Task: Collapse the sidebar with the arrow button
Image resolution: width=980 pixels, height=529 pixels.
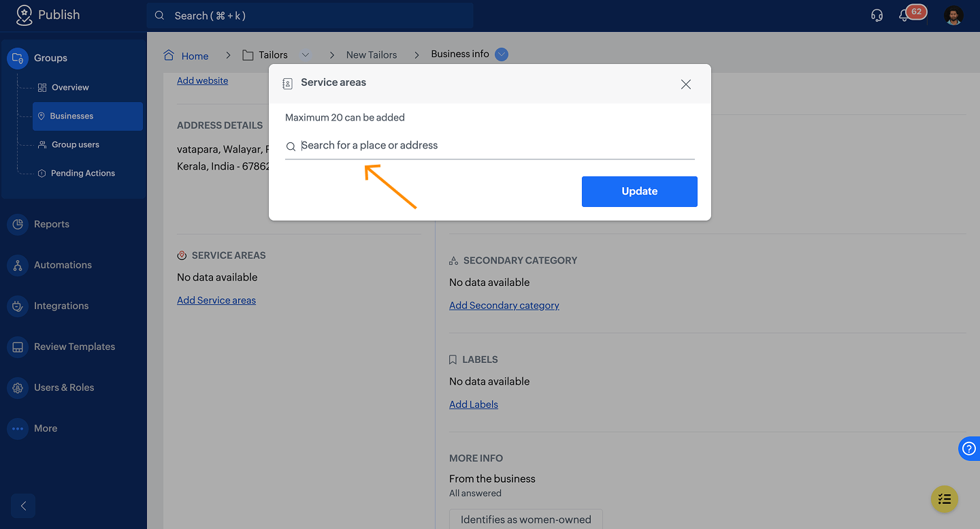Action: [x=23, y=506]
